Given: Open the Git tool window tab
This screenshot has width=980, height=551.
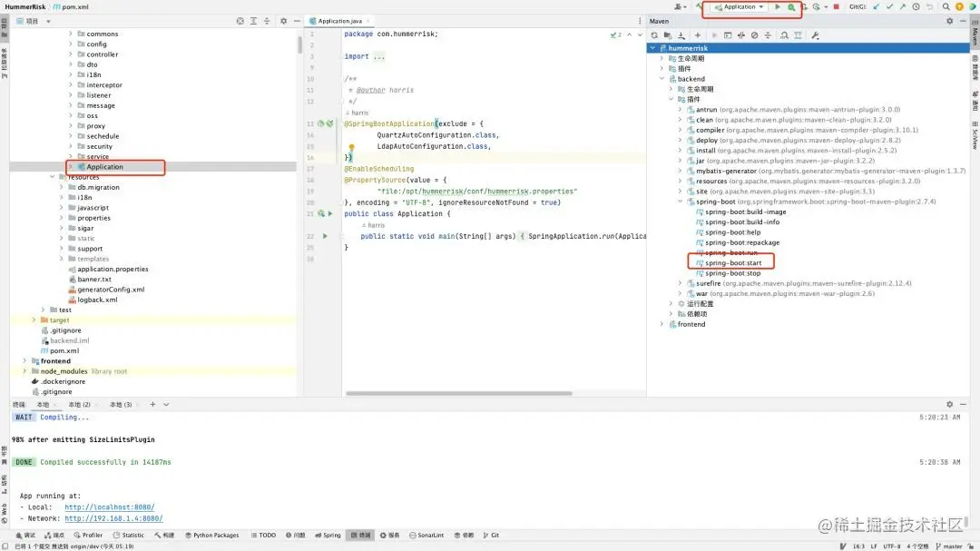Looking at the screenshot, I should [491, 536].
